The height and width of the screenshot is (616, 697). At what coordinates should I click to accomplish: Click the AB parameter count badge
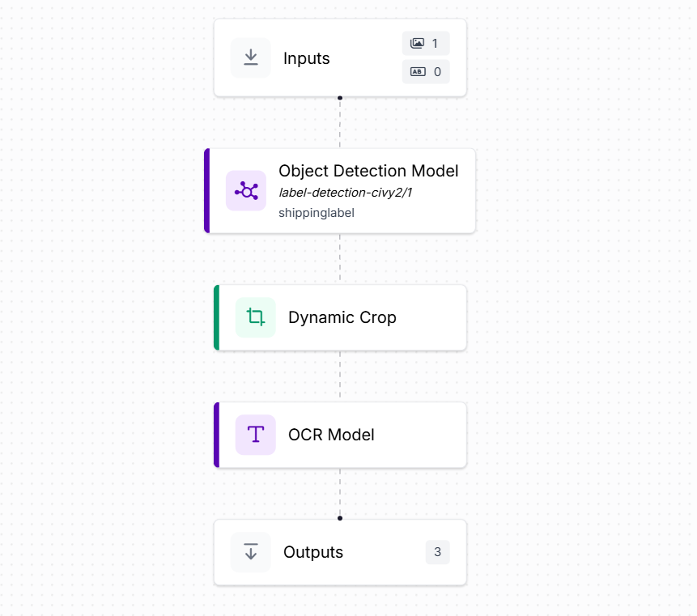pyautogui.click(x=426, y=71)
